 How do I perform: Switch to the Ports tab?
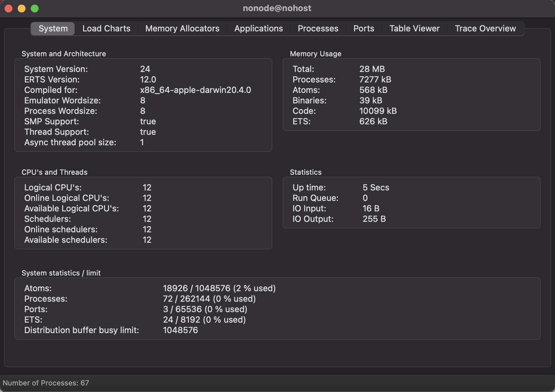click(x=364, y=29)
